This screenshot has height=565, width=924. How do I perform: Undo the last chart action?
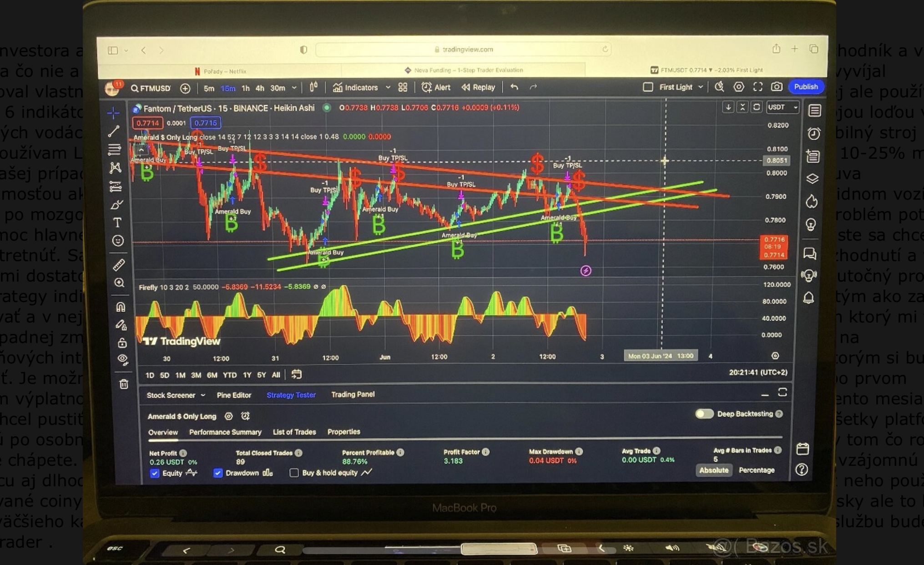click(x=514, y=87)
